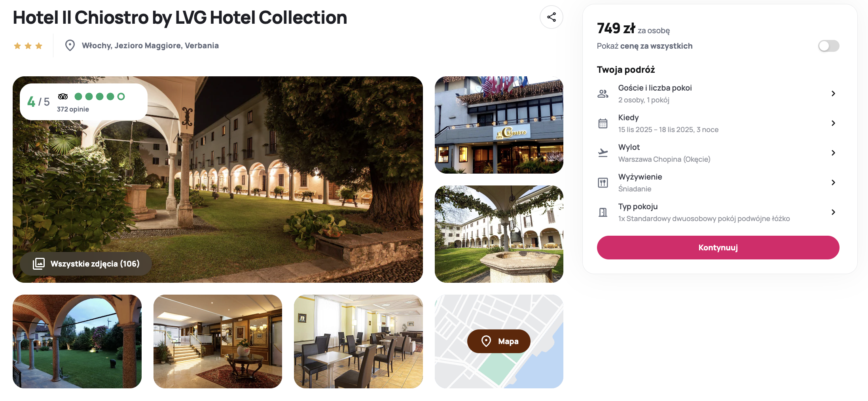The image size is (868, 401).
Task: Click the 372 opinie reviews link
Action: 73,109
